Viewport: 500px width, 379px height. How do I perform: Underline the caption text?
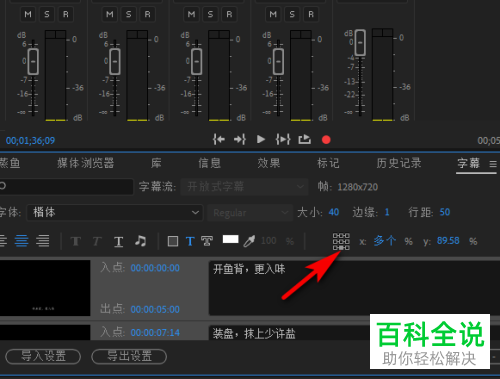coord(118,241)
